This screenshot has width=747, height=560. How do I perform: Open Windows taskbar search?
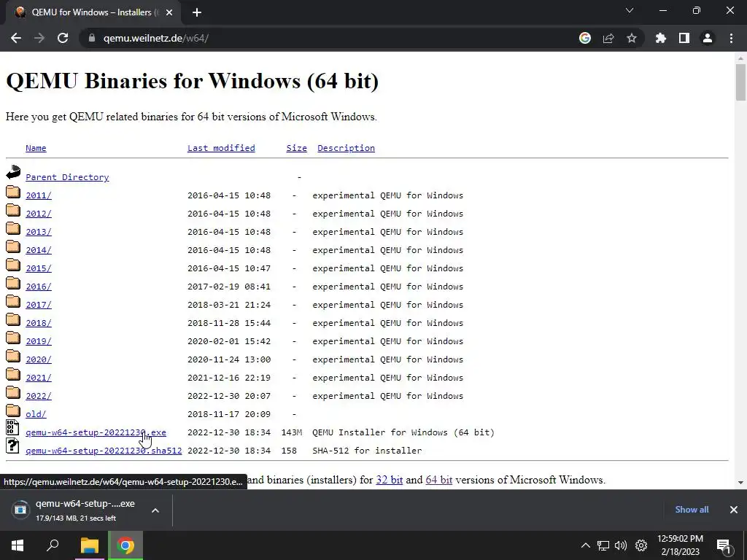click(53, 545)
